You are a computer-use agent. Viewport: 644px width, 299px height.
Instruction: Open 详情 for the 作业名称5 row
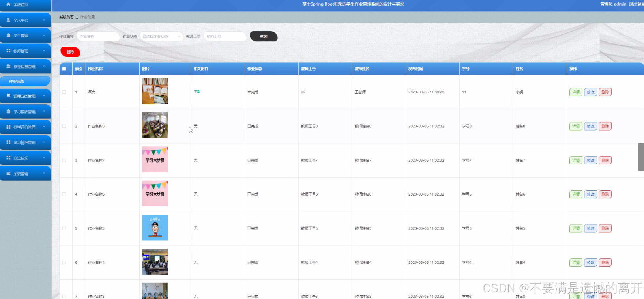click(x=576, y=228)
